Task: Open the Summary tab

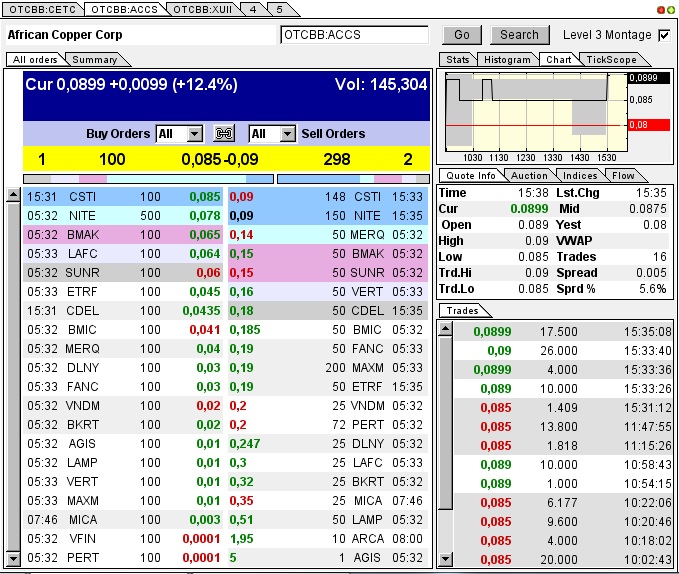Action: click(x=94, y=60)
